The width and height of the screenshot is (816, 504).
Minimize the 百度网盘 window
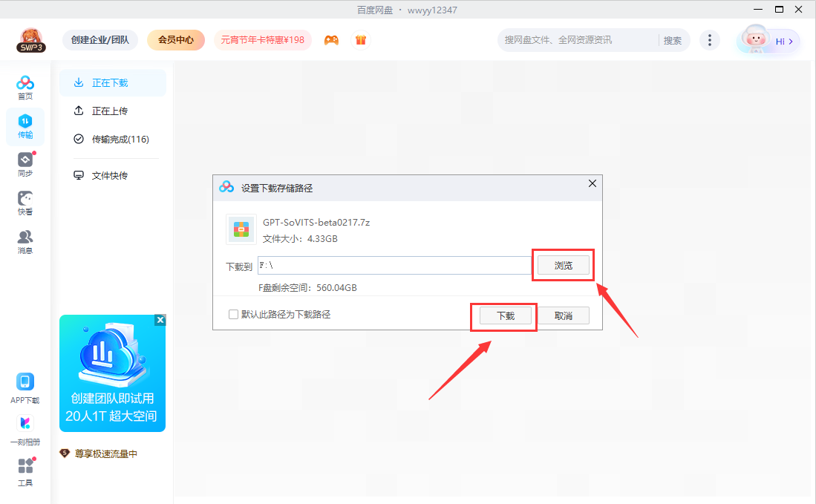(x=758, y=10)
